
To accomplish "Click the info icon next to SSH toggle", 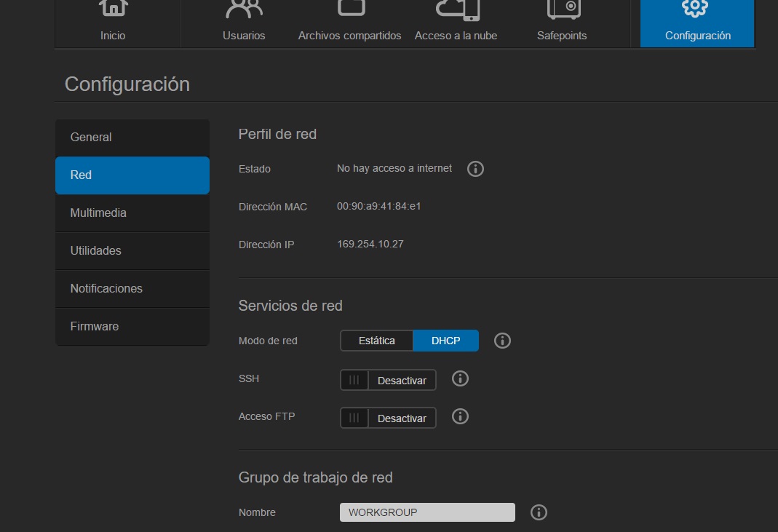I will (x=460, y=378).
